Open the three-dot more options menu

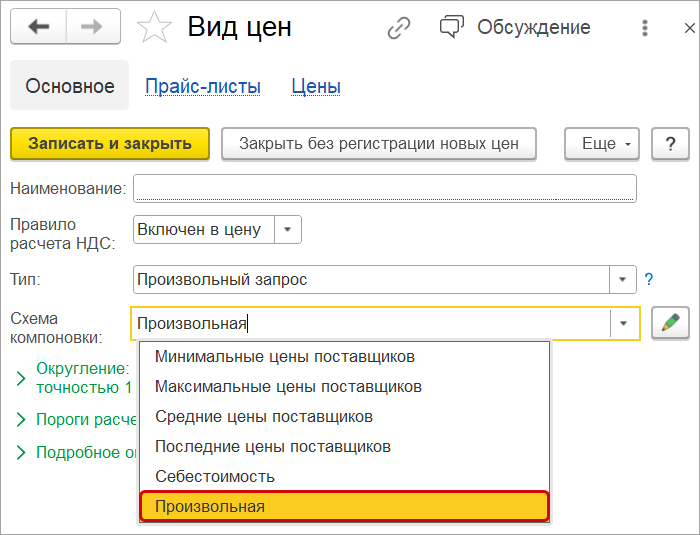pos(645,27)
